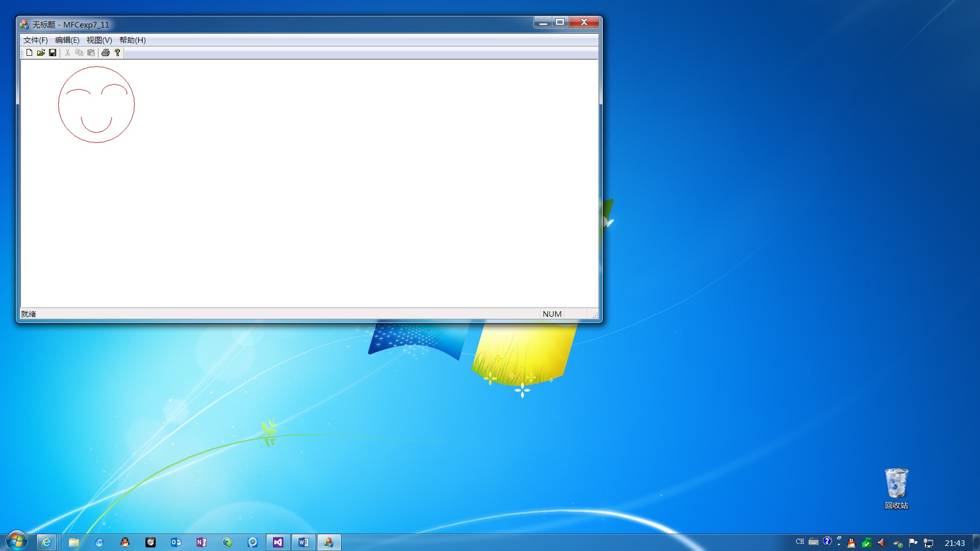Viewport: 980px width, 551px height.
Task: Click the Paste toolbar icon
Action: click(x=91, y=53)
